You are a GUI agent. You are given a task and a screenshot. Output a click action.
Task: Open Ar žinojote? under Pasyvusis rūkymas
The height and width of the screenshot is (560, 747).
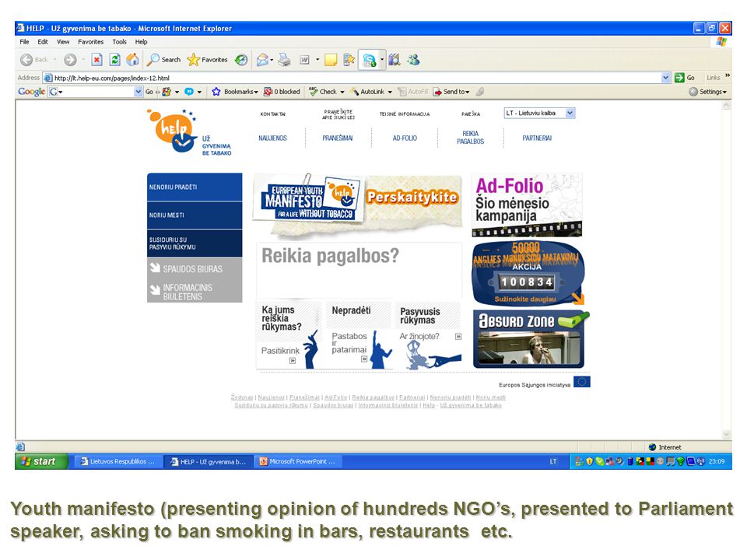coord(419,336)
